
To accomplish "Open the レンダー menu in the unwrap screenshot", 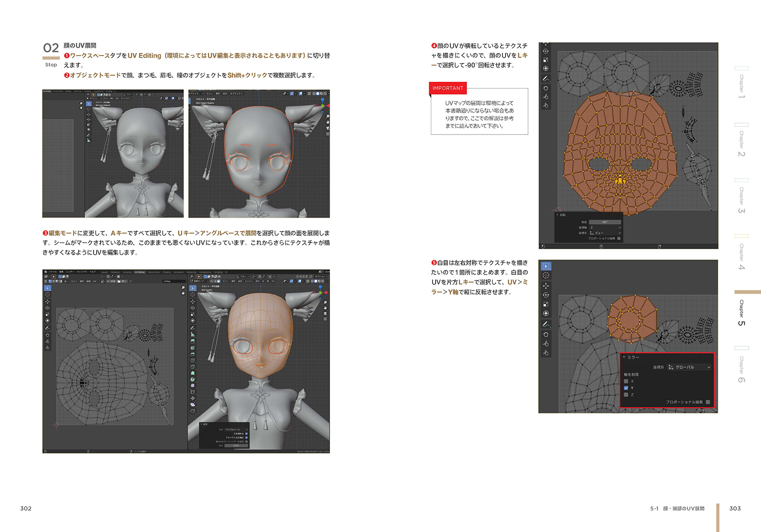I will 70,272.
